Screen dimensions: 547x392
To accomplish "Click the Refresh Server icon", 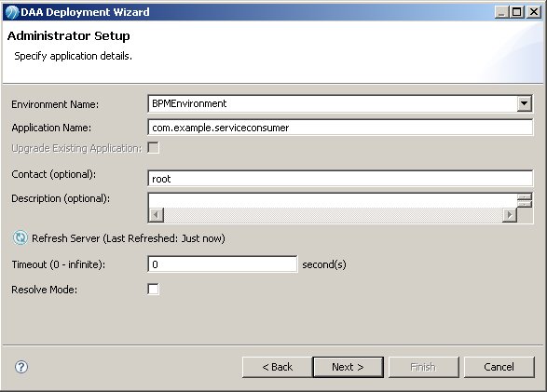I will [21, 238].
